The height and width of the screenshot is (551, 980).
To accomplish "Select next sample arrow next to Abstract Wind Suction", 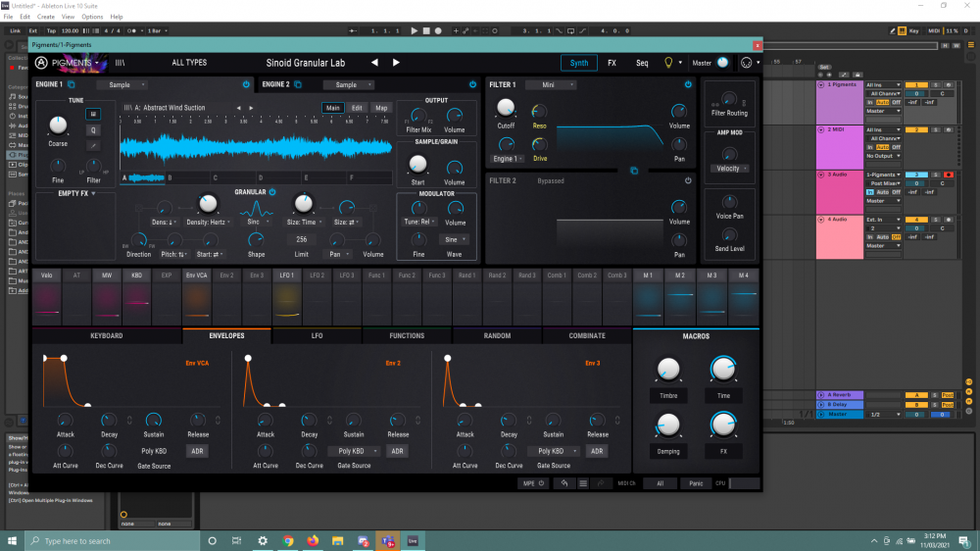I will pyautogui.click(x=251, y=108).
